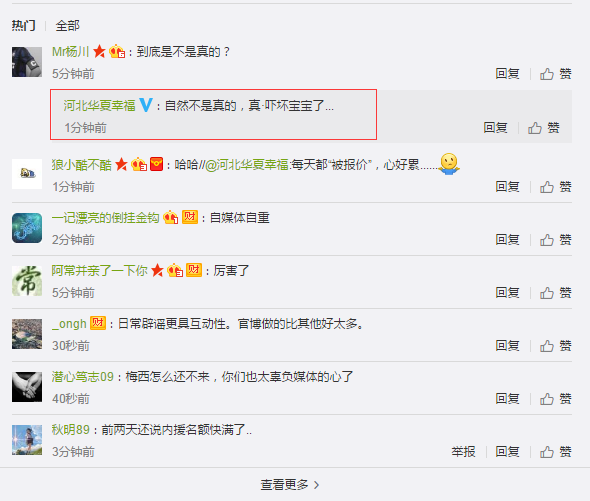Viewport: 590px width, 501px height.
Task: Like Mr杨川's comment with thumbs-up
Action: pos(556,74)
